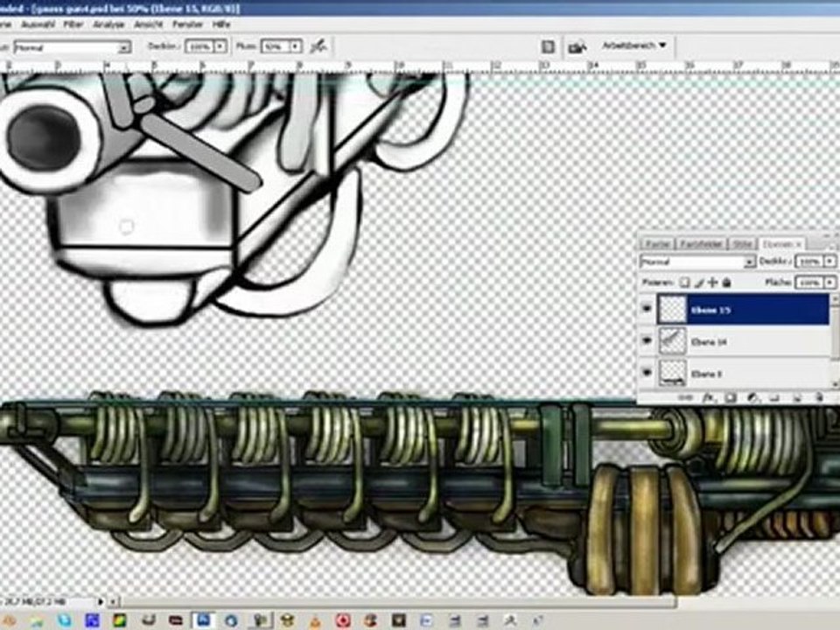Image resolution: width=840 pixels, height=630 pixels.
Task: Open the Fenster menu
Action: [x=187, y=24]
